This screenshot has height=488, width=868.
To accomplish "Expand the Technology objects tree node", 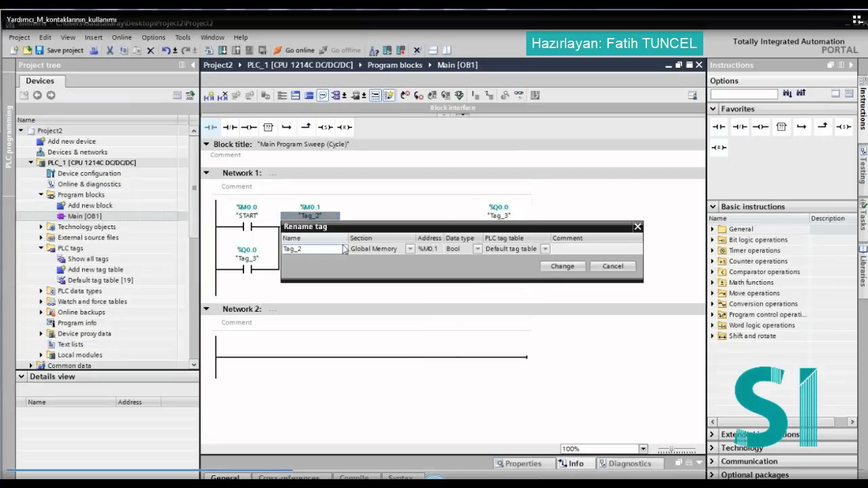I will click(x=41, y=227).
